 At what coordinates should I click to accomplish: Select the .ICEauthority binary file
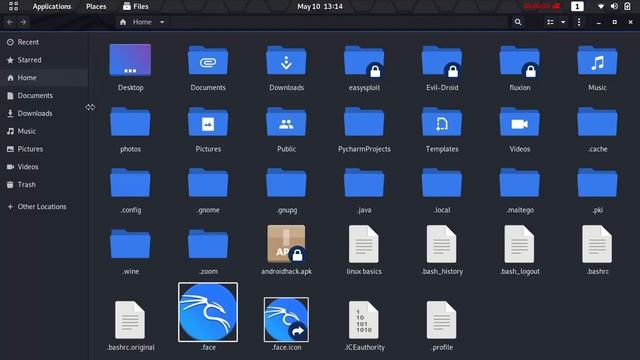point(364,320)
